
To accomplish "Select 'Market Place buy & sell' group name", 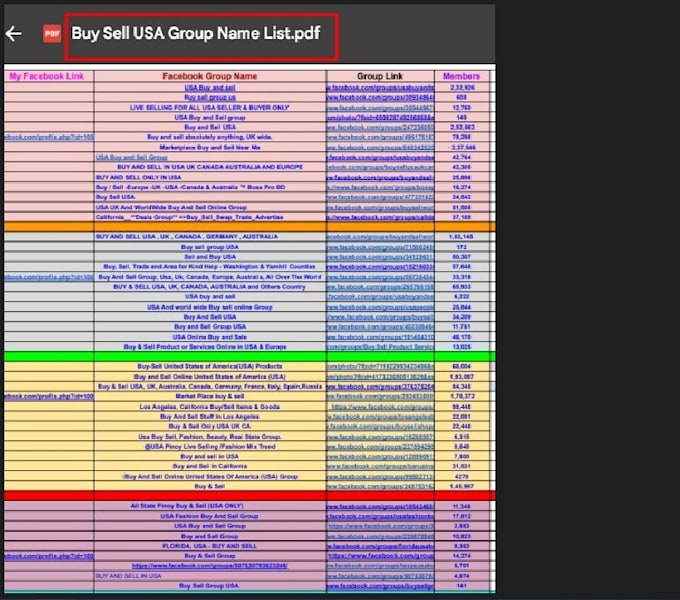I will (209, 396).
